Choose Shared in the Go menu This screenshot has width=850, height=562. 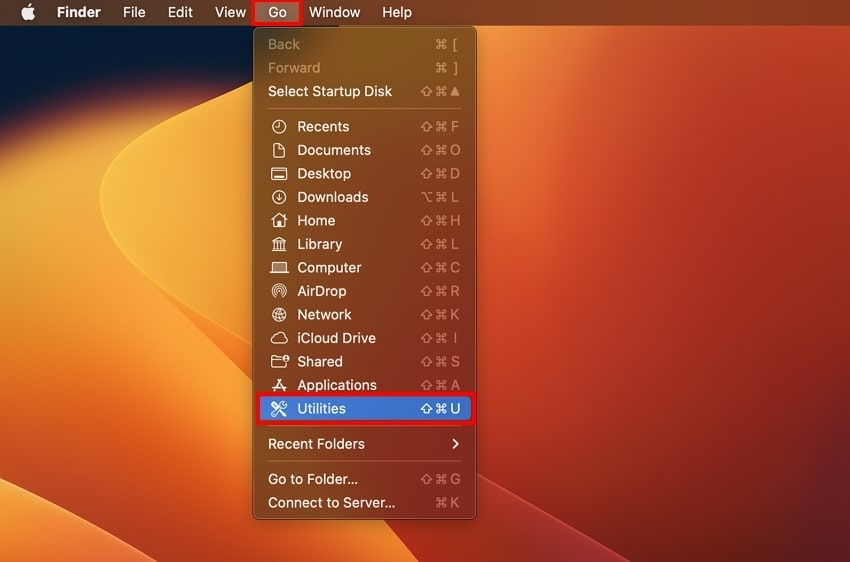(x=364, y=361)
